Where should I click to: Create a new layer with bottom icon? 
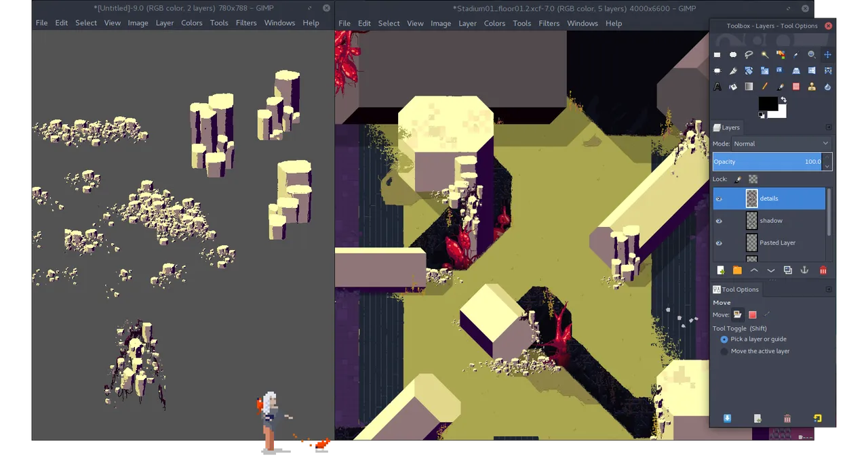point(720,270)
